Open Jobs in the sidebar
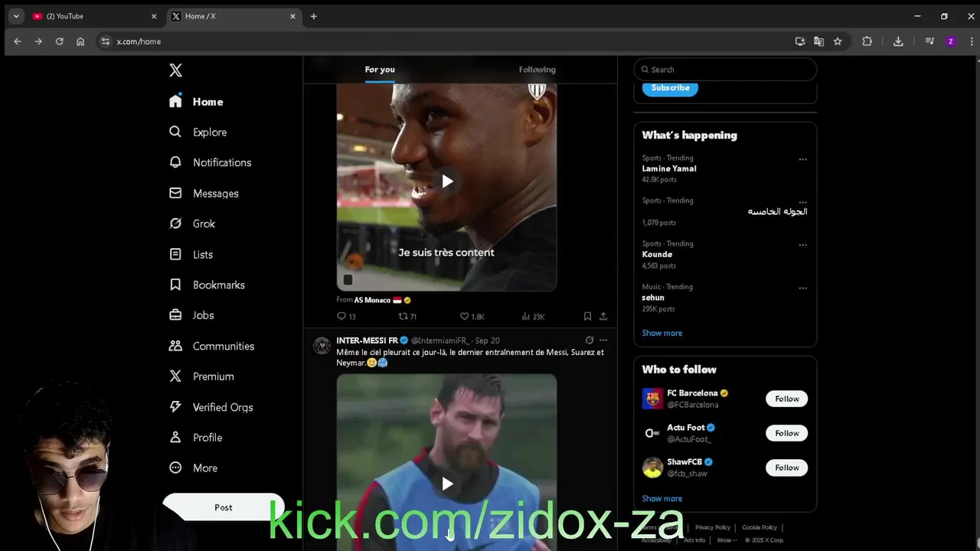 click(x=192, y=315)
